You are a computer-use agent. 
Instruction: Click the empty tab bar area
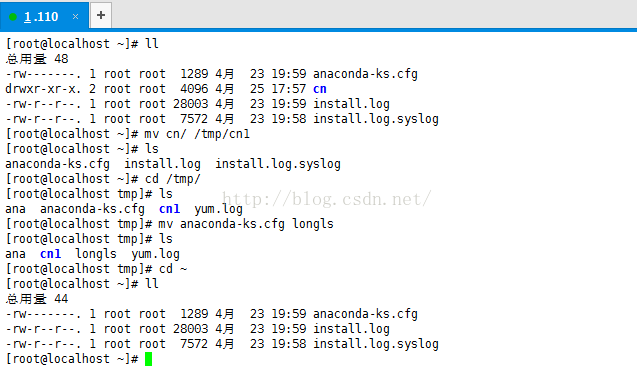coord(374,15)
